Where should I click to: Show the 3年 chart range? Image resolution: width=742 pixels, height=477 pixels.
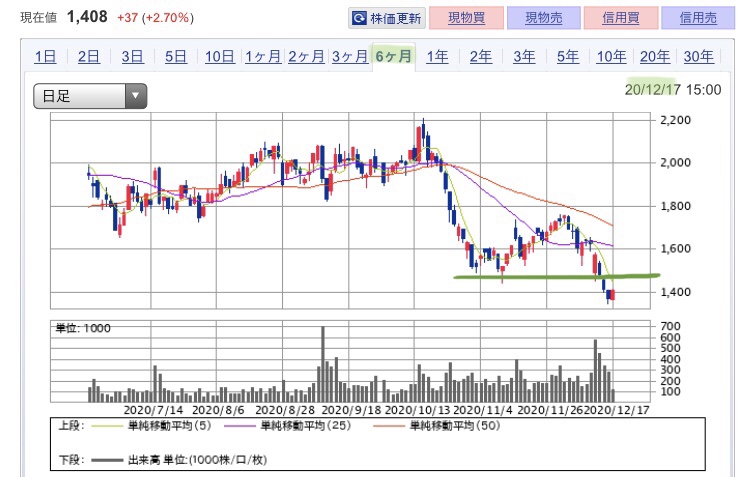click(x=524, y=56)
